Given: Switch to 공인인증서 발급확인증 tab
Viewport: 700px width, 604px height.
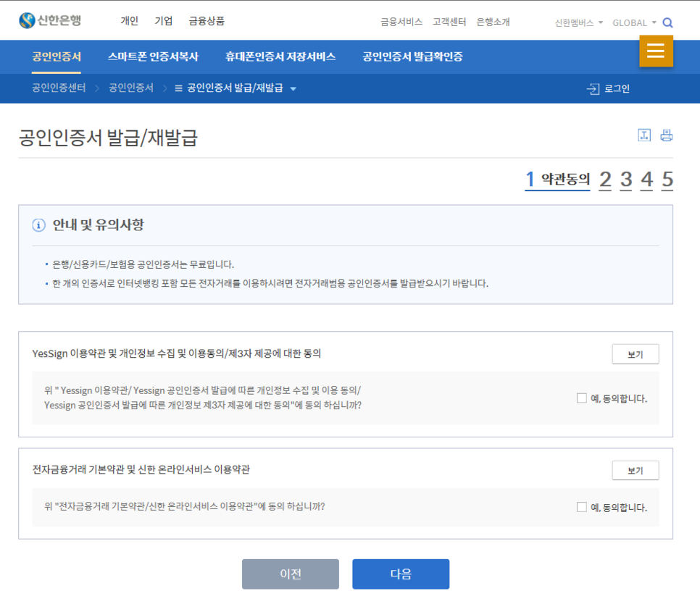Looking at the screenshot, I should [x=412, y=56].
